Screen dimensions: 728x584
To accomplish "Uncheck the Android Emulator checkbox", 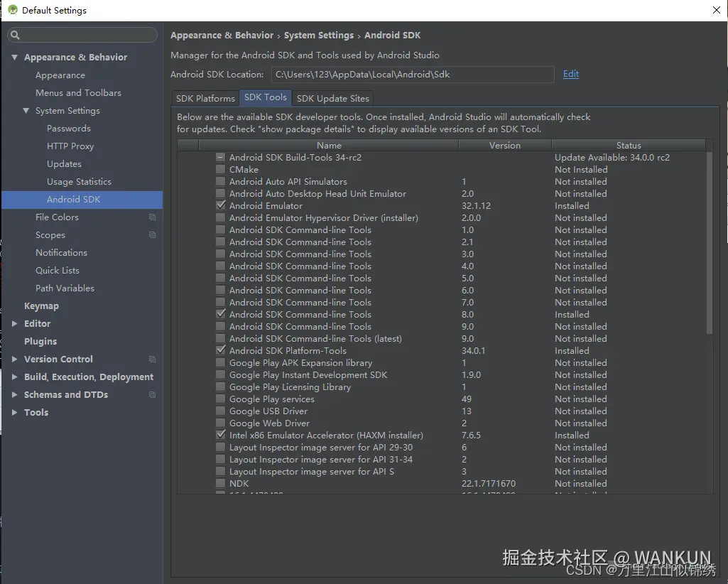I will pos(221,205).
